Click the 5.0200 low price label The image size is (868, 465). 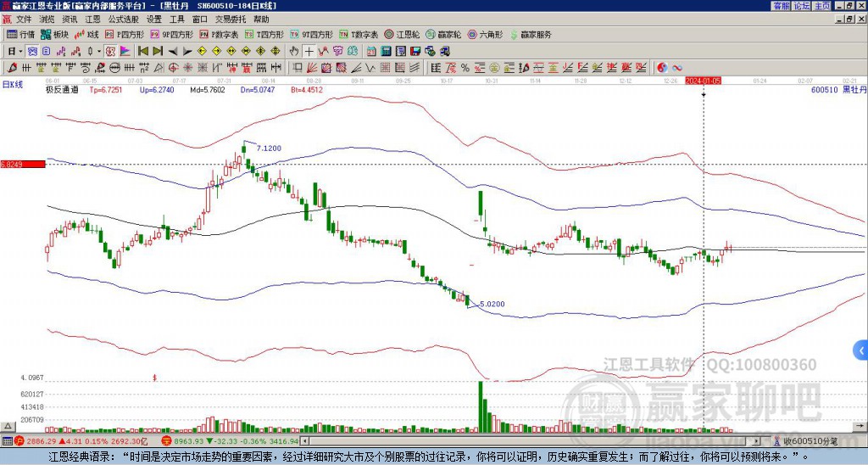pyautogui.click(x=492, y=304)
